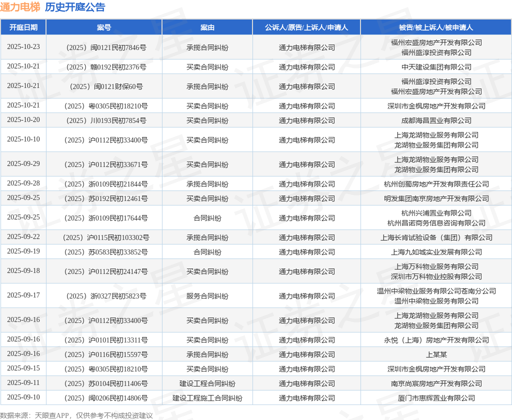Click the date 2025-09-19
Image resolution: width=512 pixels, height=420 pixels.
23,251
